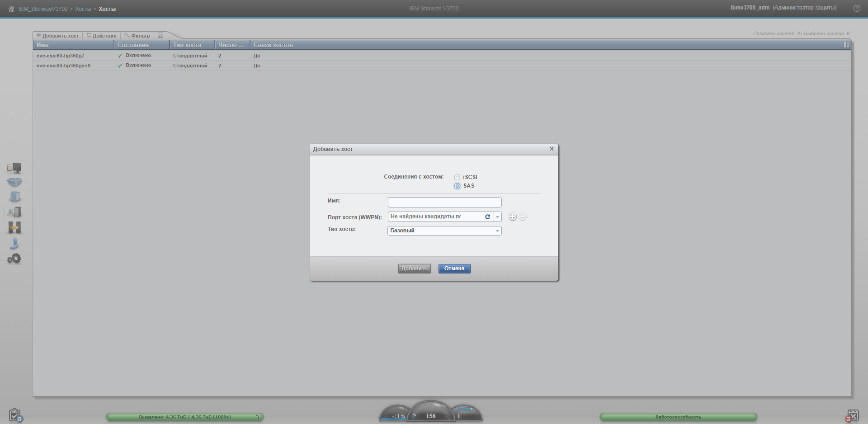Select the iSCSI radio button
Image resolution: width=868 pixels, height=424 pixels.
(x=457, y=177)
